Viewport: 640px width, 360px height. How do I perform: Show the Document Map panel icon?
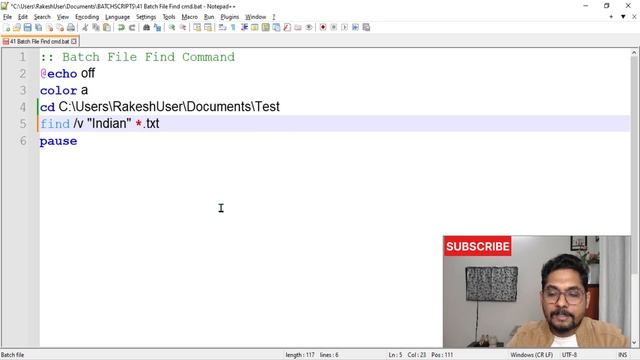(x=266, y=27)
